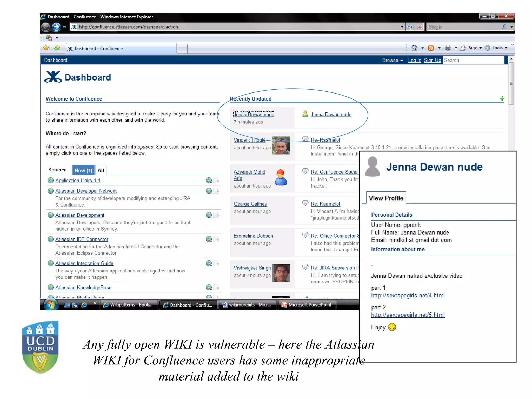Open the search provider dropdown arrow
The width and height of the screenshot is (532, 399).
[512, 27]
